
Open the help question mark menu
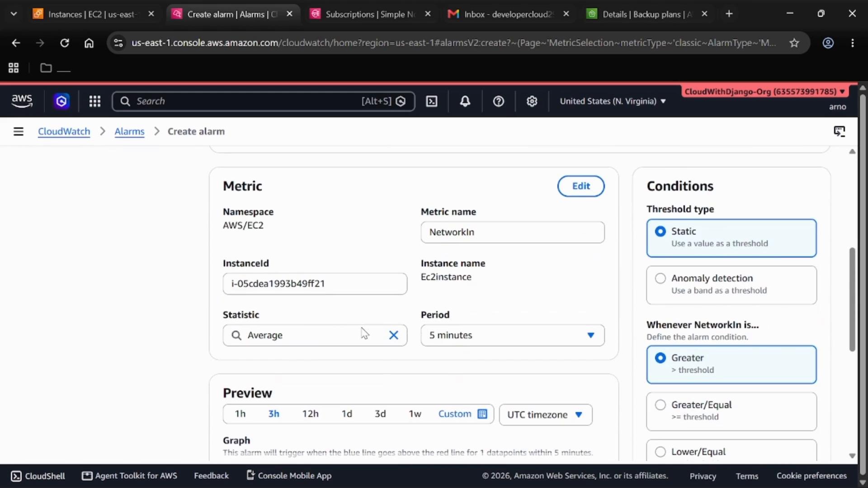pyautogui.click(x=498, y=101)
